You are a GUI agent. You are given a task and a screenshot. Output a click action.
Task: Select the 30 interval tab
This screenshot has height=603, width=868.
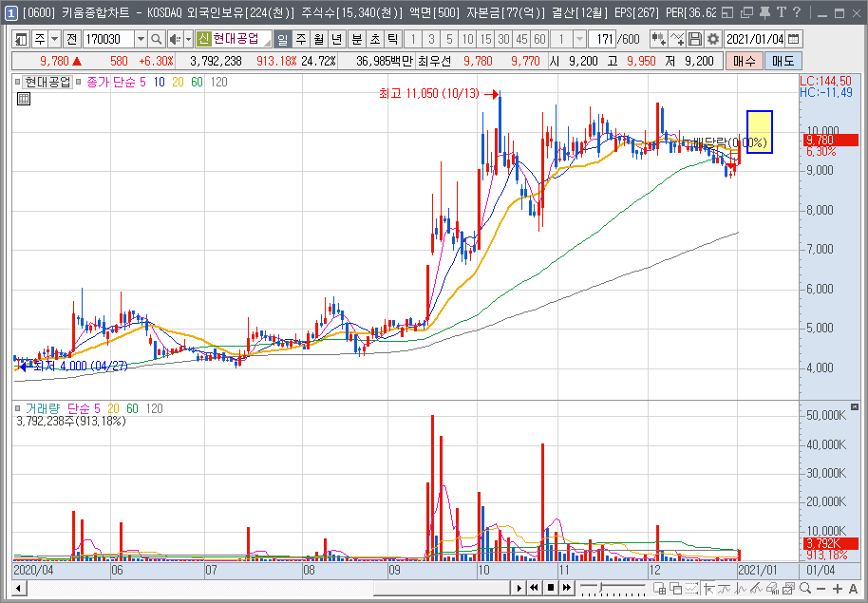[x=503, y=39]
